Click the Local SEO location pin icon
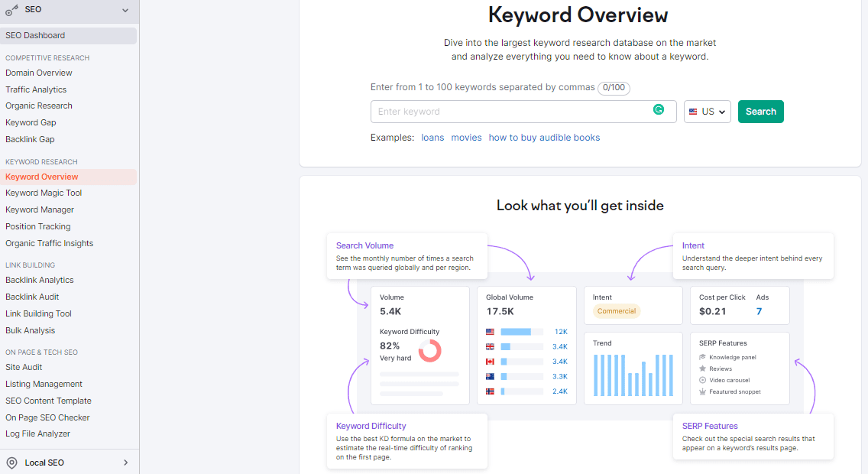The height and width of the screenshot is (474, 868). 11,463
